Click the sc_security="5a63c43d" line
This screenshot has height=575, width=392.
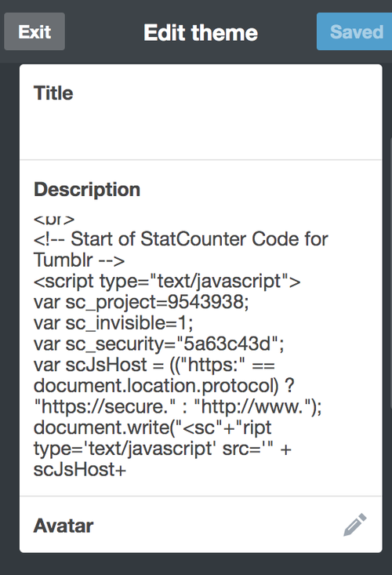tap(158, 344)
